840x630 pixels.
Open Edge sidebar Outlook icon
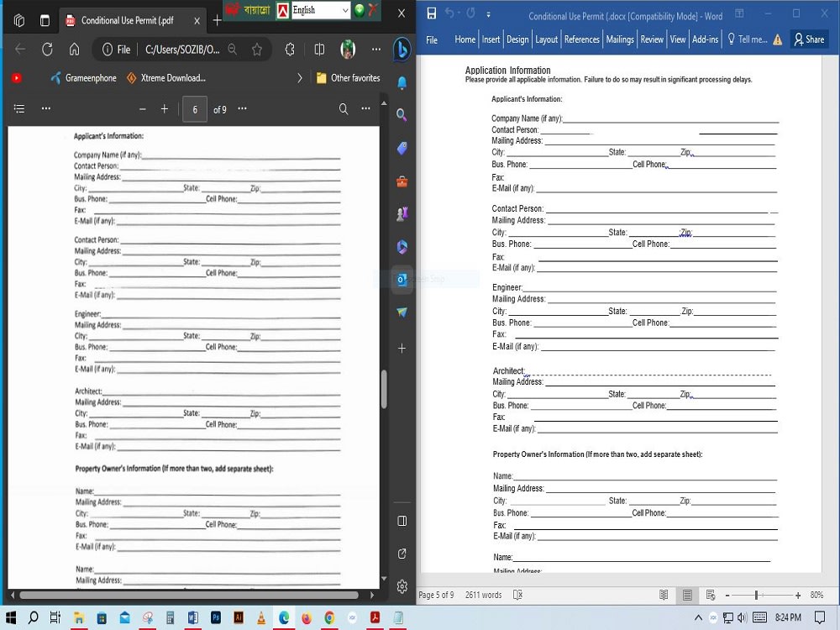point(402,279)
